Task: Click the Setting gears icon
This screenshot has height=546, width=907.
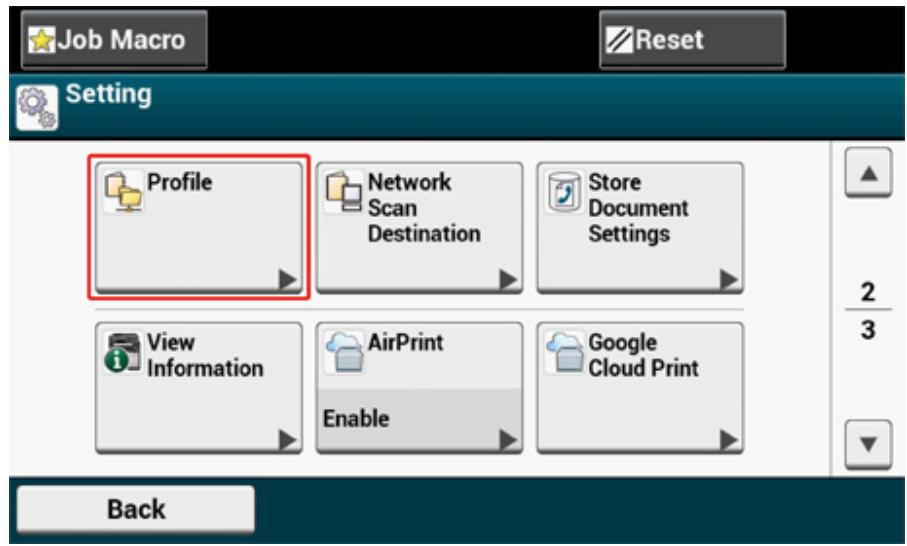Action: [37, 107]
